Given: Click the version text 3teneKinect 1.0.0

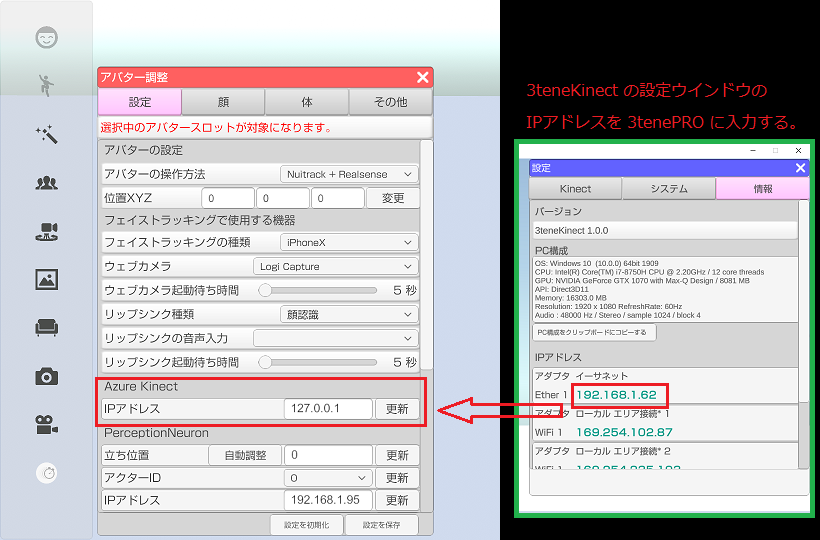Looking at the screenshot, I should click(x=571, y=231).
